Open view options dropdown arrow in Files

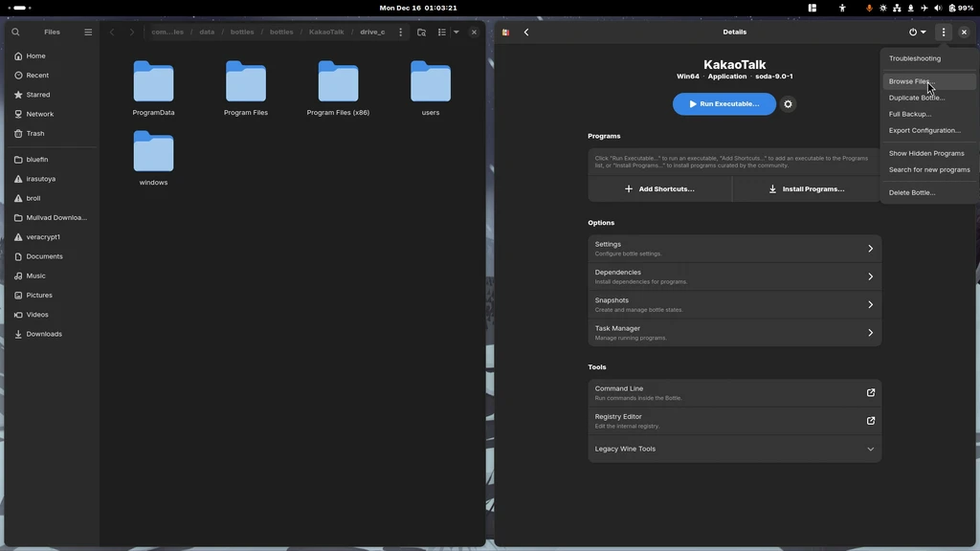point(457,32)
